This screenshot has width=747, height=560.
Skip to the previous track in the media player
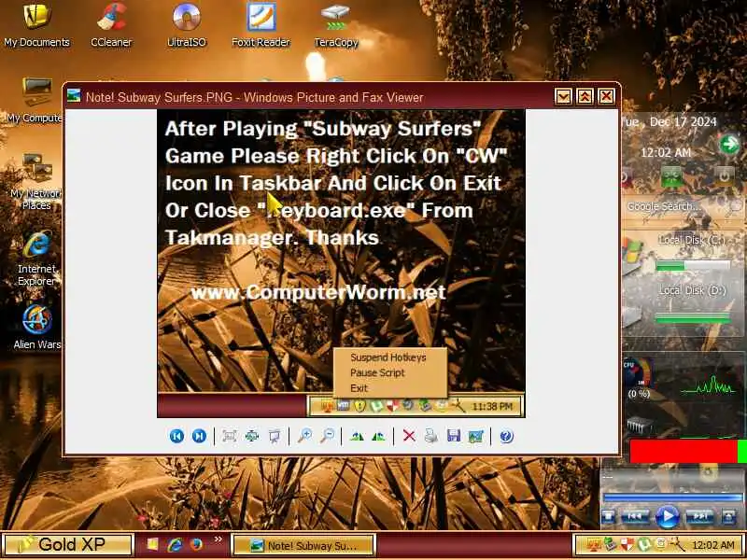click(635, 516)
